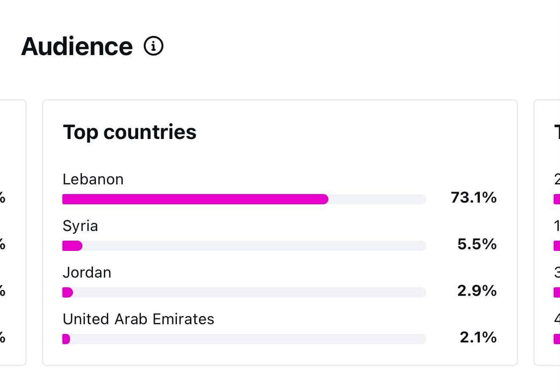Open the Audience info icon
The height and width of the screenshot is (392, 560).
[x=154, y=46]
